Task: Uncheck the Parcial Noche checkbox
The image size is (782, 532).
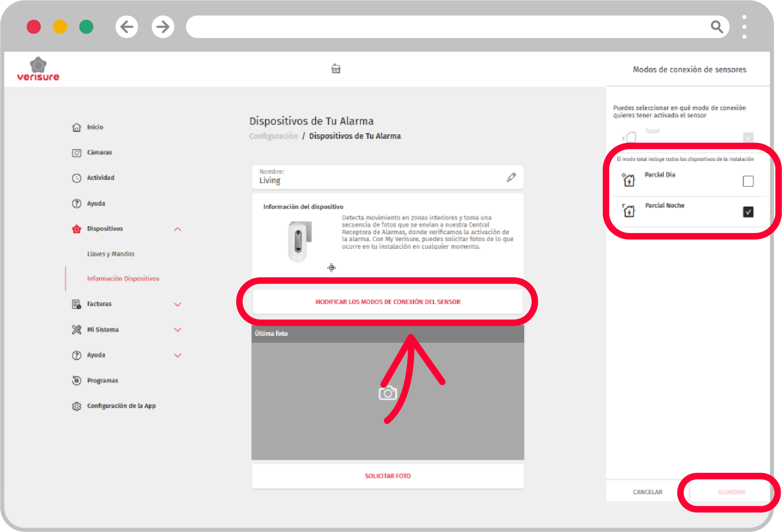Action: 748,212
